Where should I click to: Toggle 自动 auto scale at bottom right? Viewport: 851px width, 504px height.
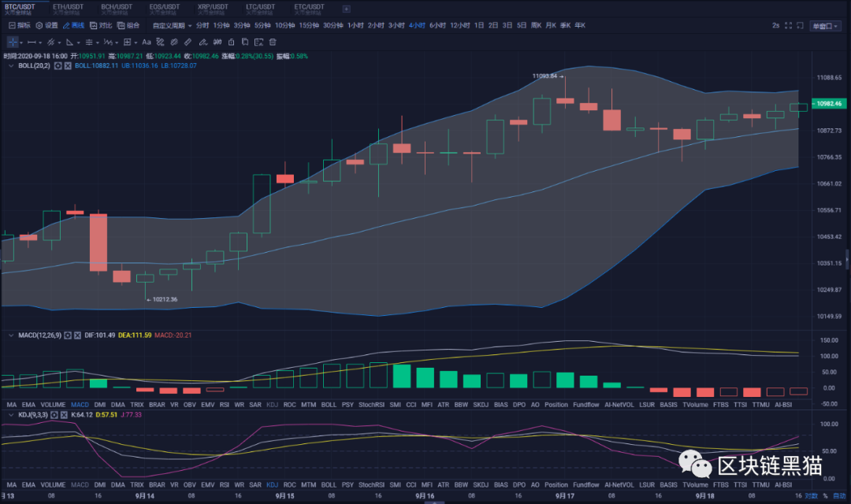point(840,496)
